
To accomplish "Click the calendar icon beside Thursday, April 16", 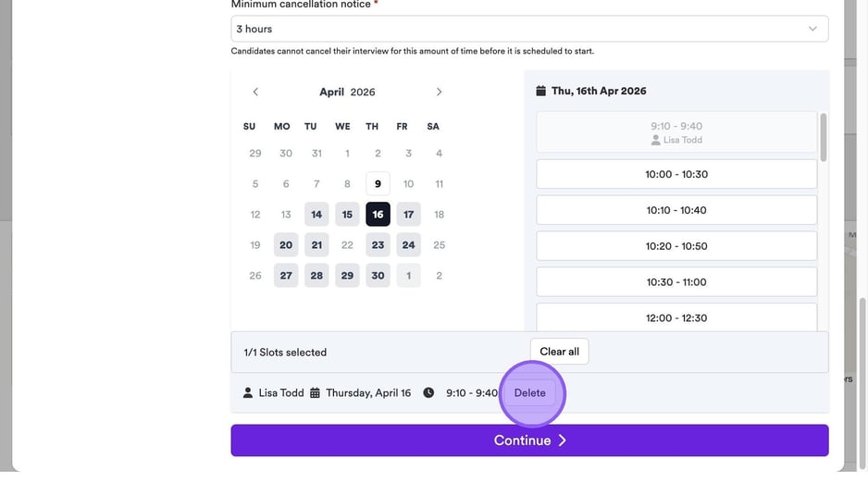I will tap(315, 392).
